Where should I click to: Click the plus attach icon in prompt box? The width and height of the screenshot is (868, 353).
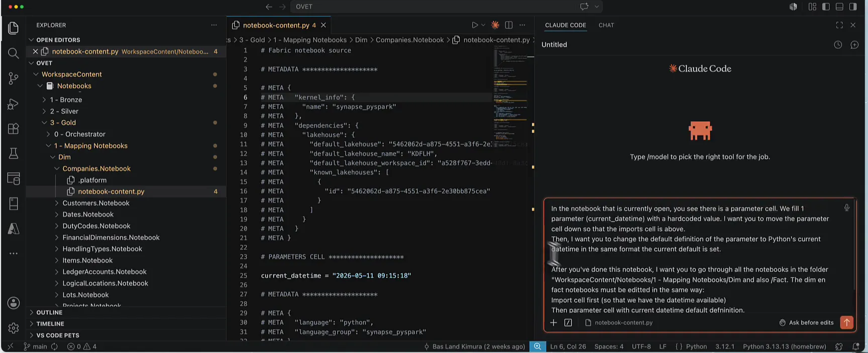554,322
